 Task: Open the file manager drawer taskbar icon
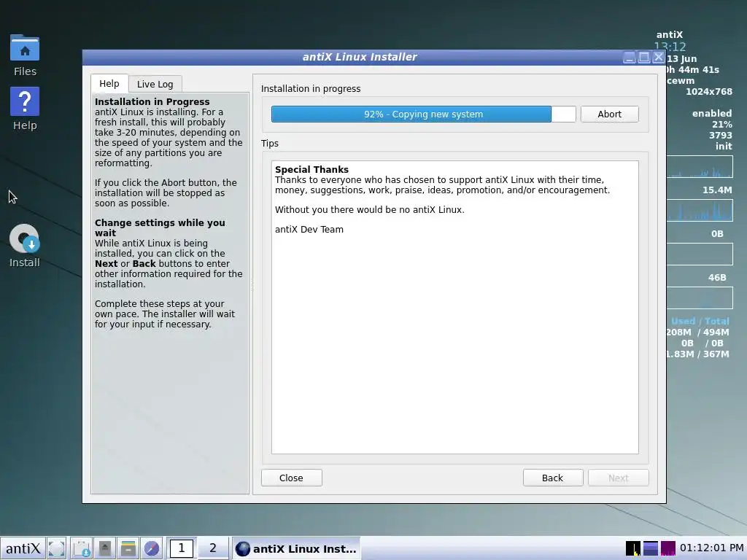(x=128, y=548)
